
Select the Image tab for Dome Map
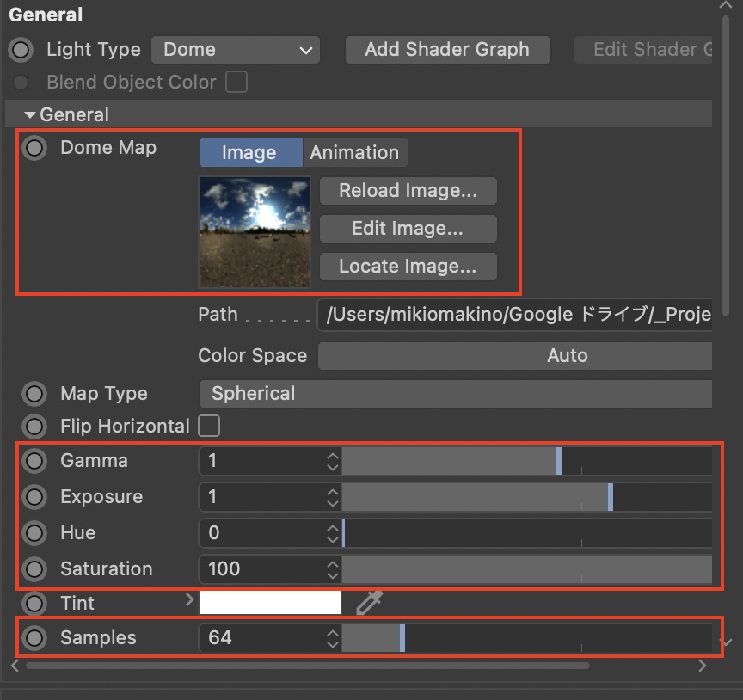[x=249, y=153]
